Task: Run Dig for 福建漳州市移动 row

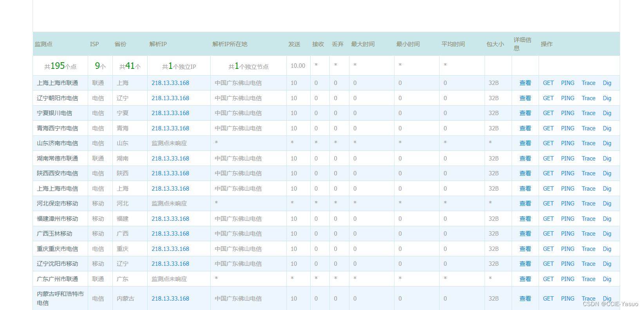Action: 607,219
